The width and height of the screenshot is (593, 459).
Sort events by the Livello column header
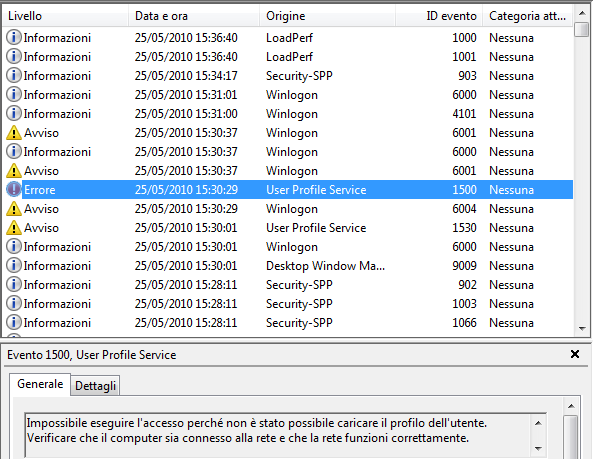point(65,16)
